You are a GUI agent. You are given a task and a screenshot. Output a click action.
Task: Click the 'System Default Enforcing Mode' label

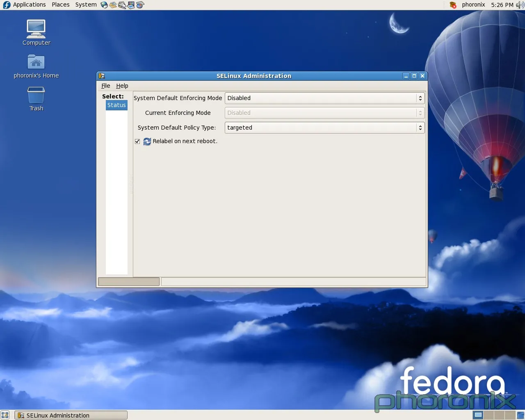(178, 98)
